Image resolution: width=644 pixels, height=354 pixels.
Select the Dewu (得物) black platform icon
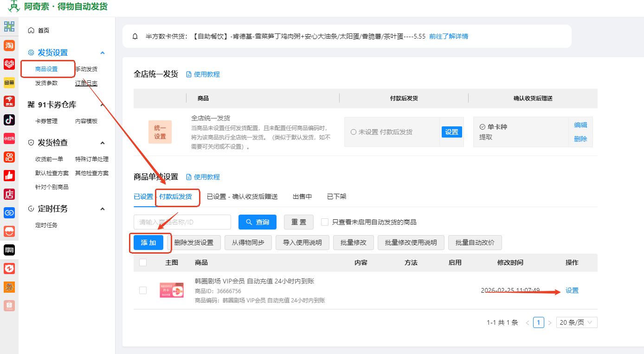click(9, 250)
